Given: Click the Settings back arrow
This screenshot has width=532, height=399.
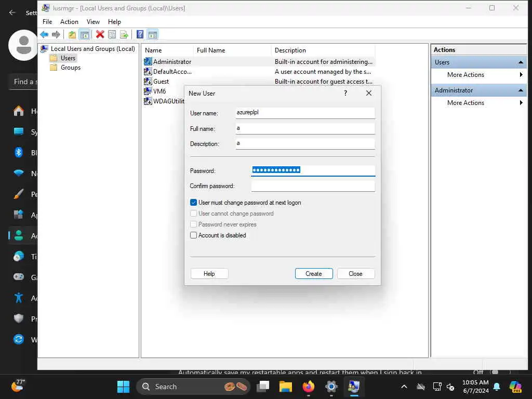Looking at the screenshot, I should tap(12, 12).
